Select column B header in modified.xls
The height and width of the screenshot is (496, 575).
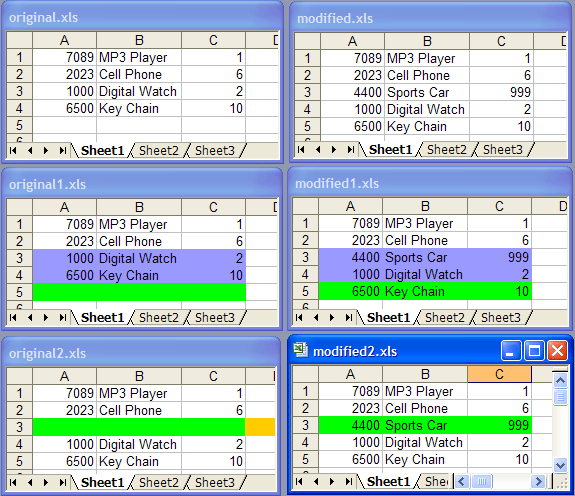coord(427,41)
